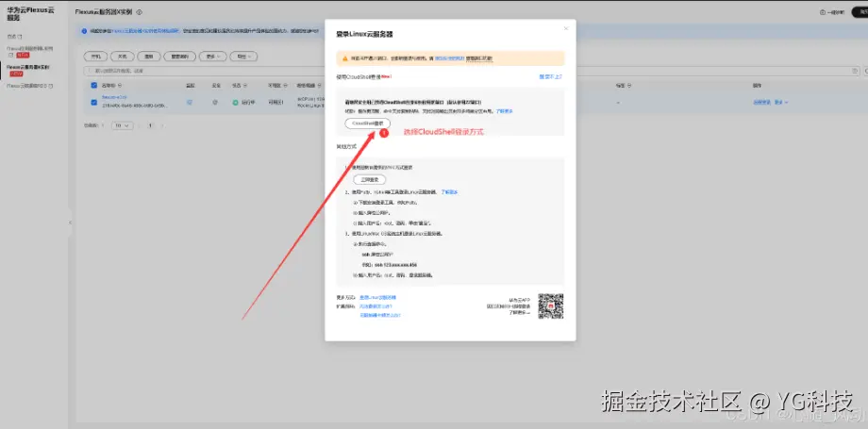The width and height of the screenshot is (868, 429).
Task: Toggle the select-all checkbox in table header
Action: pos(94,85)
